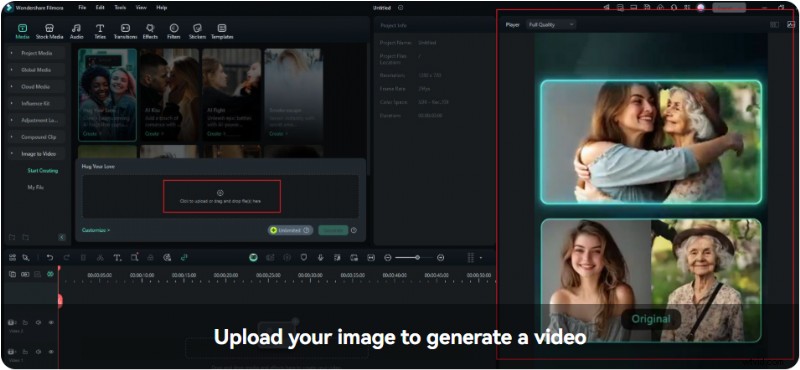
Task: Select the Text tool in timeline toolbar
Action: 117,258
